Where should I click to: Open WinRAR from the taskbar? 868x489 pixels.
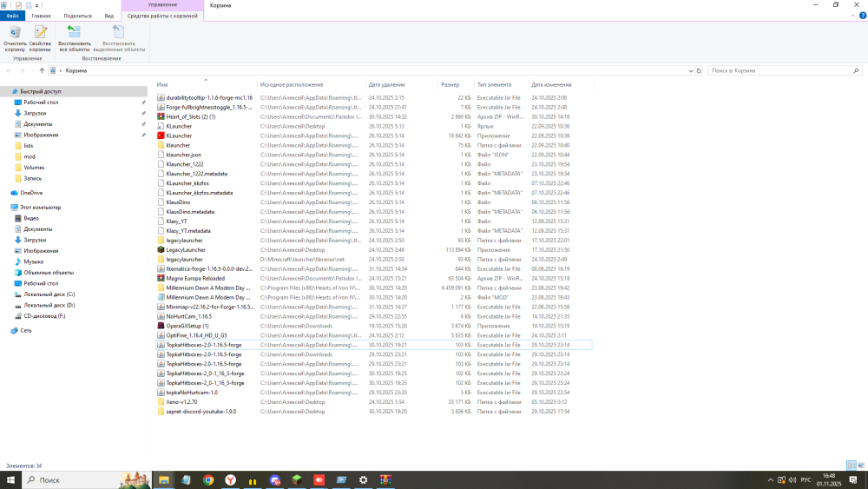tap(385, 480)
